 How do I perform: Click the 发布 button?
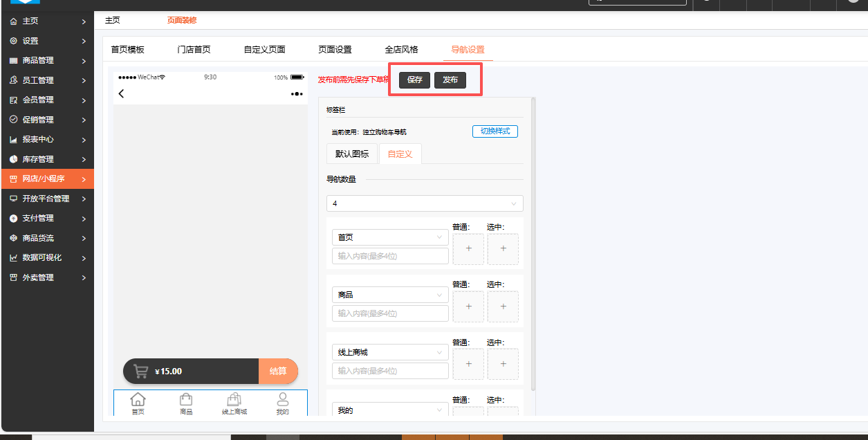click(x=450, y=80)
